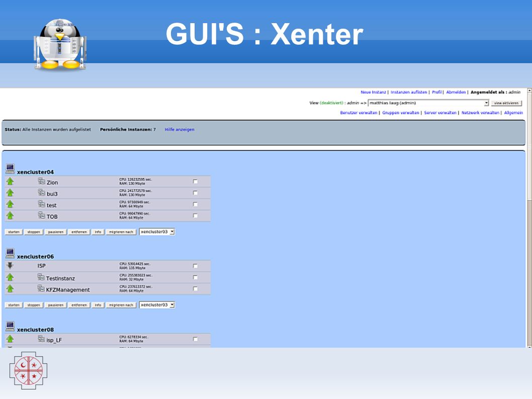Tick the checkbox for Testinstanz
This screenshot has height=399, width=532.
tap(195, 277)
